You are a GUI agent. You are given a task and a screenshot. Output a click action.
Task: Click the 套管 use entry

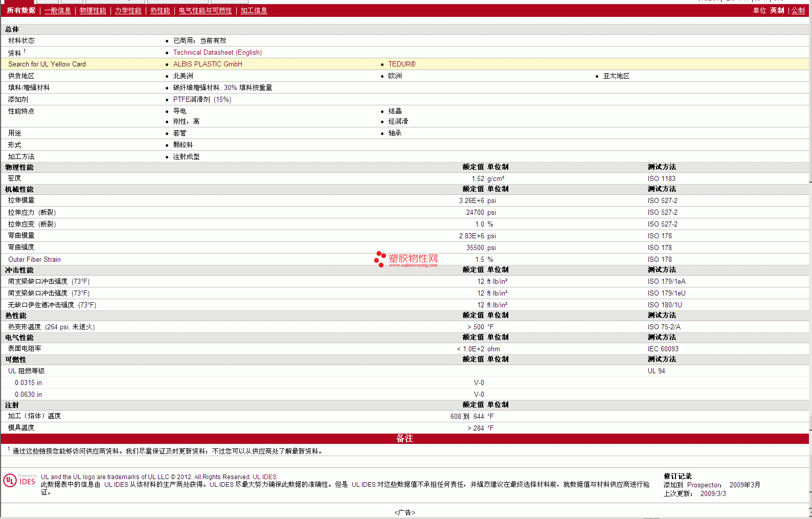coord(179,133)
